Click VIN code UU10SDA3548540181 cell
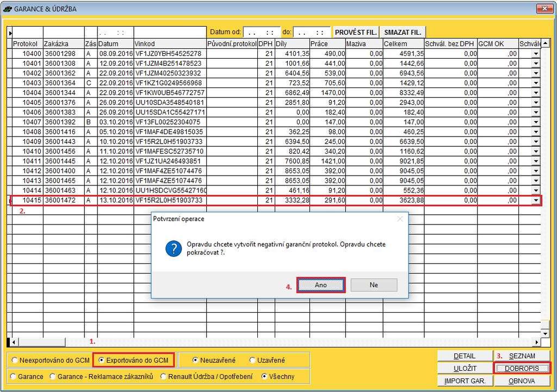Viewport: 557px width, 392px height. point(170,103)
